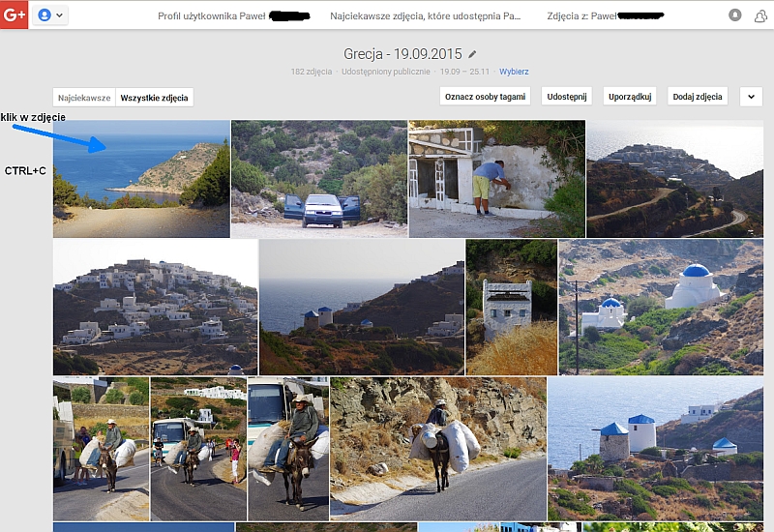The image size is (774, 532).
Task: Expand the more options chevron dropdown
Action: pyautogui.click(x=751, y=97)
